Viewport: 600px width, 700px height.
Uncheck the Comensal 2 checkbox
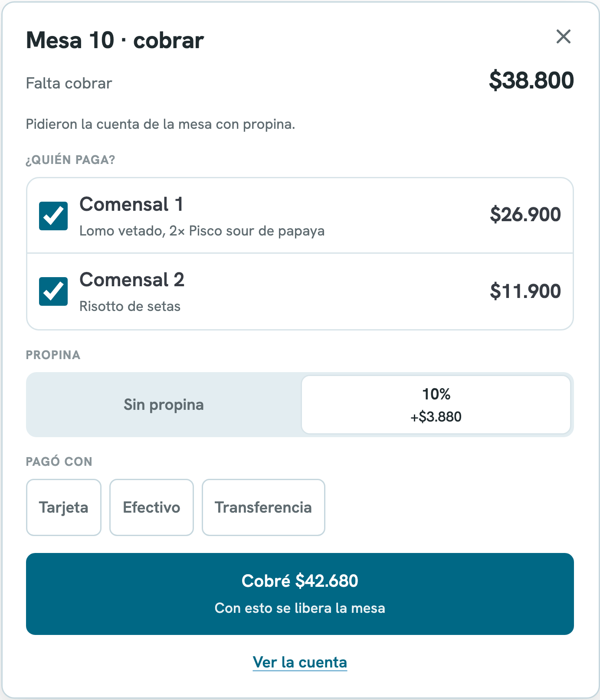click(x=53, y=291)
